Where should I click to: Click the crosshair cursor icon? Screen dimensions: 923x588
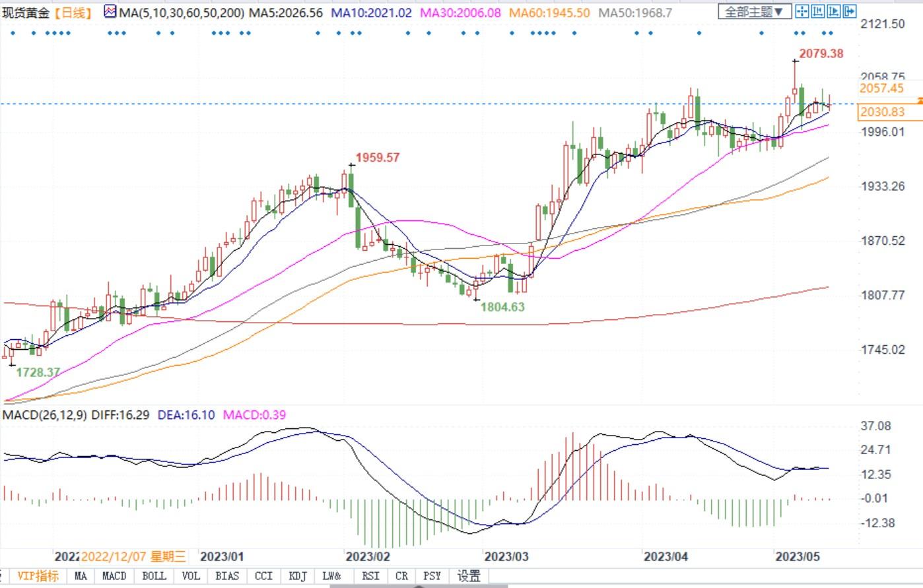point(802,11)
